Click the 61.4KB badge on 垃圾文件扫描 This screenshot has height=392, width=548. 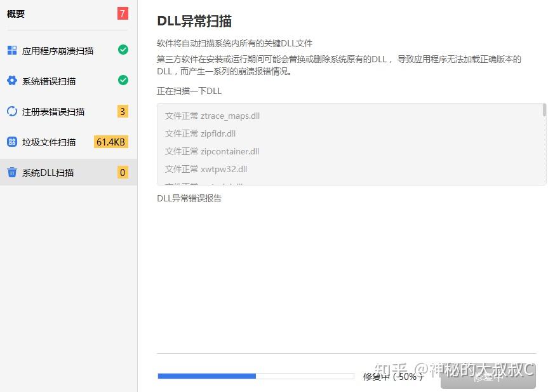point(110,142)
